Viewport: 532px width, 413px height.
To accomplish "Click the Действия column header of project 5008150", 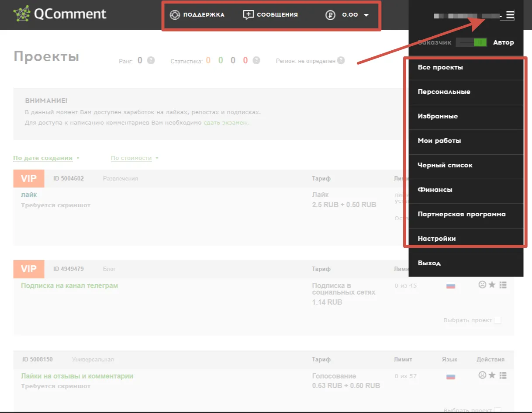I will 491,359.
